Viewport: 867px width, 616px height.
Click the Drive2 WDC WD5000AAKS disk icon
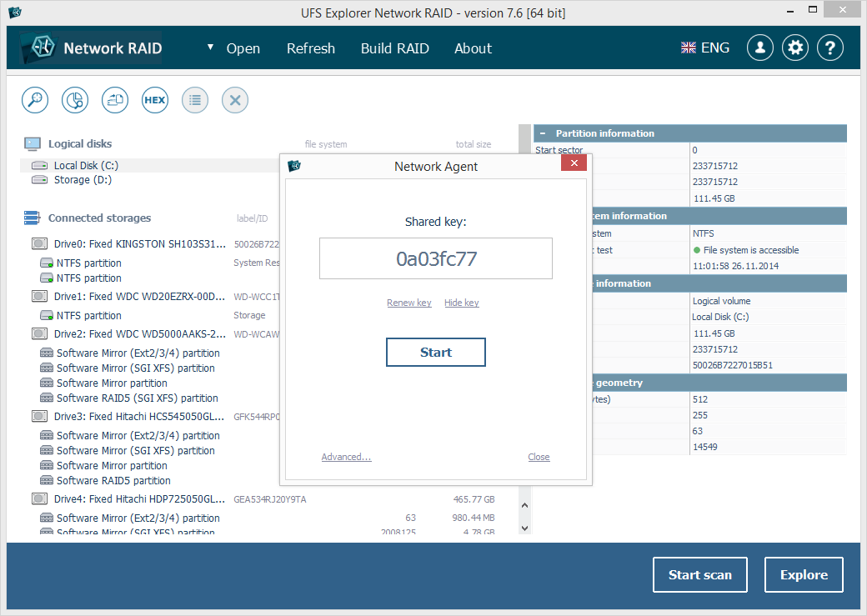(39, 333)
